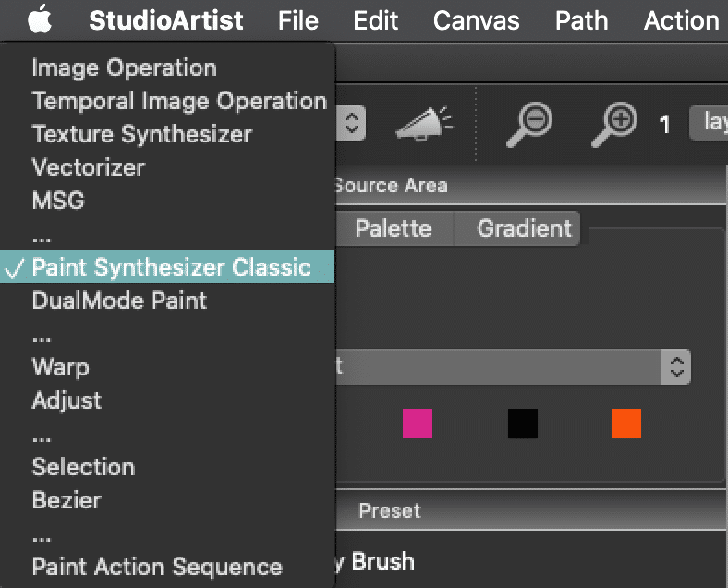Open the Apple menu

(40, 19)
